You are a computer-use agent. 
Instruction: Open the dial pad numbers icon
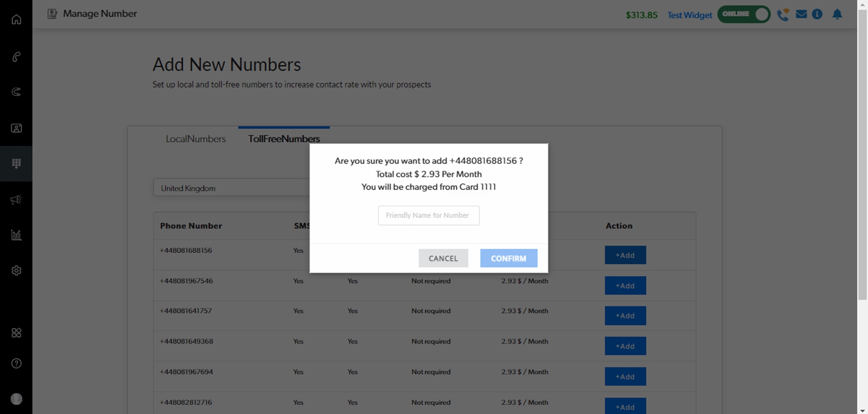(16, 164)
